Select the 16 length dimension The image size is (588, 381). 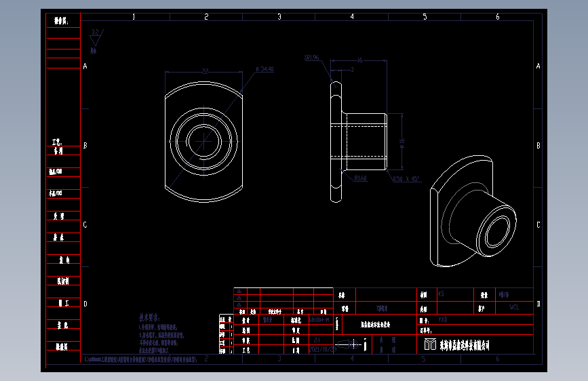359,60
